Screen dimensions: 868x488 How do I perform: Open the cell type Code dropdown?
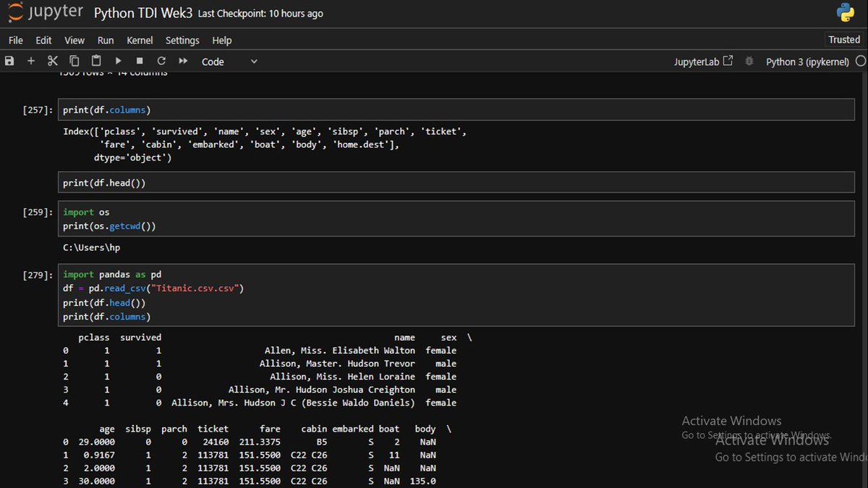(x=229, y=62)
